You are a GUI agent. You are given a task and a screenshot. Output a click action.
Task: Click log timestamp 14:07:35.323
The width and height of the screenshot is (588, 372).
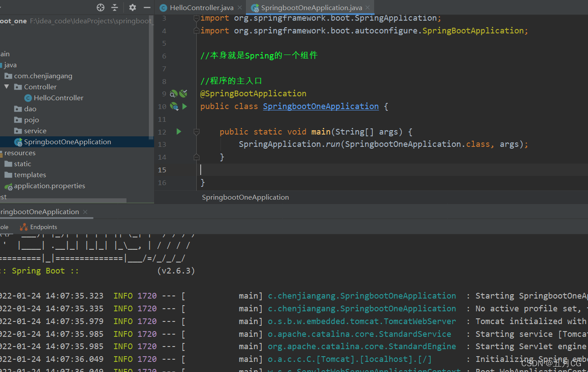coord(75,296)
